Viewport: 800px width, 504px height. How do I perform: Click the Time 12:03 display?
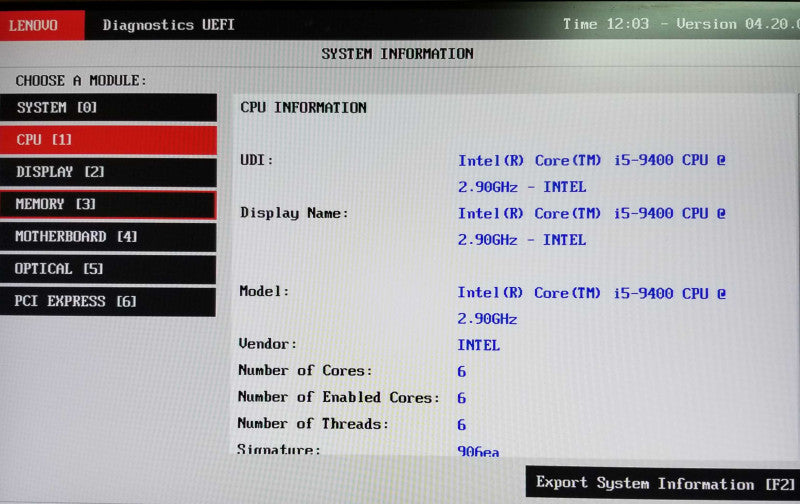click(606, 24)
